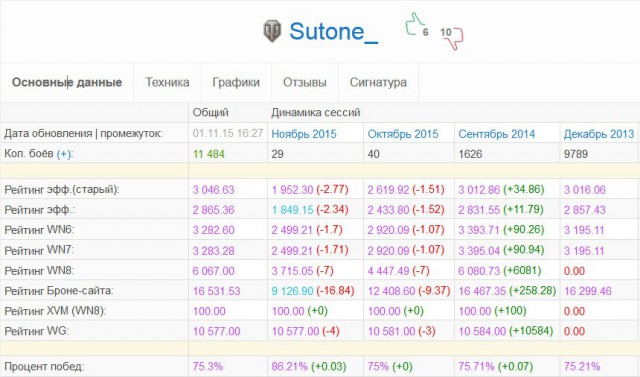Click the value 1 952.30 (-2.77)
Screen dimensions: 640x377
310,190
